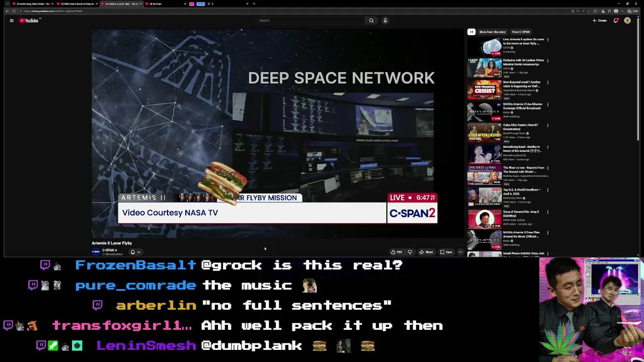This screenshot has width=644, height=362.
Task: Open Cuba After Castro documentary thumbnail
Action: coord(485,134)
